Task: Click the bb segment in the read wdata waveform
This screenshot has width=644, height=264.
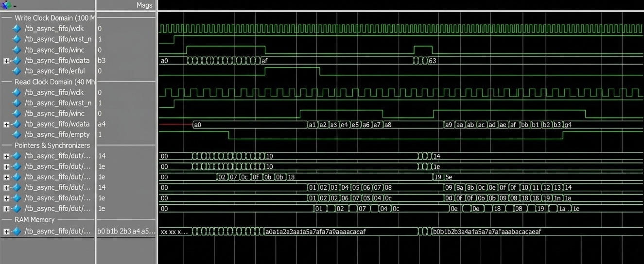Action: click(525, 125)
